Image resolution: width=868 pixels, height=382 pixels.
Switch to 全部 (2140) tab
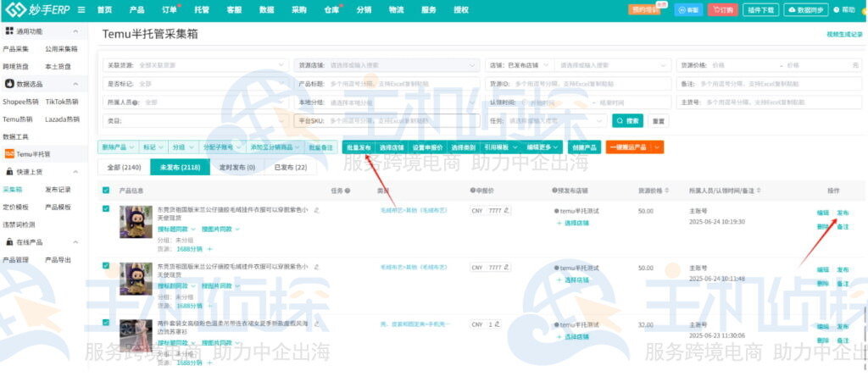point(124,167)
